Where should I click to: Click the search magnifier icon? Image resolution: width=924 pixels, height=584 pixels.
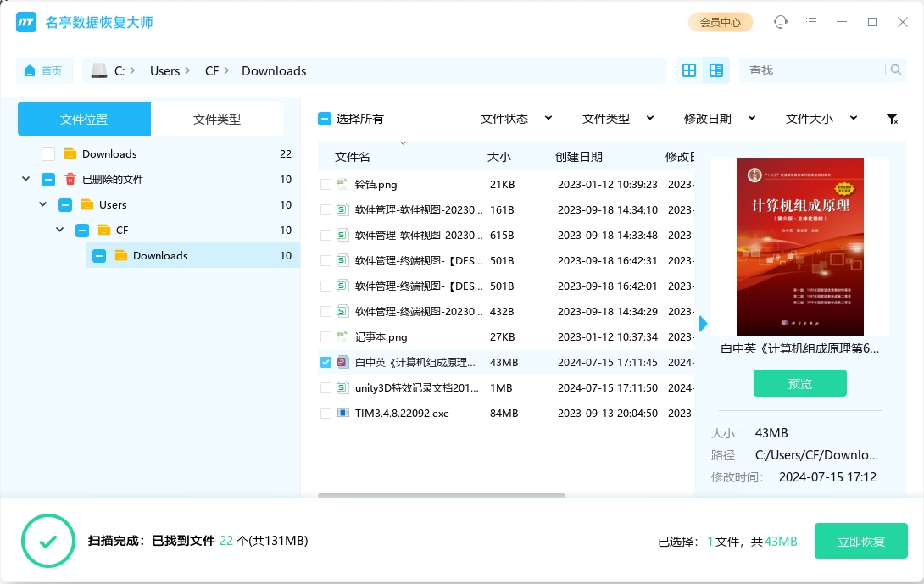896,70
